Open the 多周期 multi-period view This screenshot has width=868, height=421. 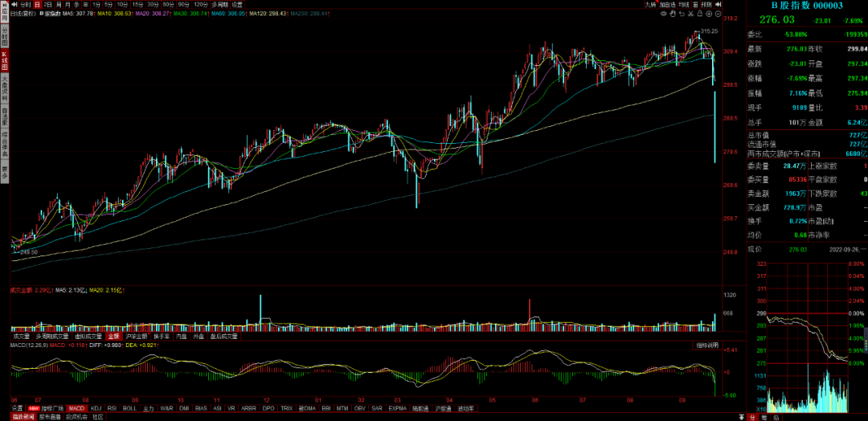pyautogui.click(x=219, y=4)
